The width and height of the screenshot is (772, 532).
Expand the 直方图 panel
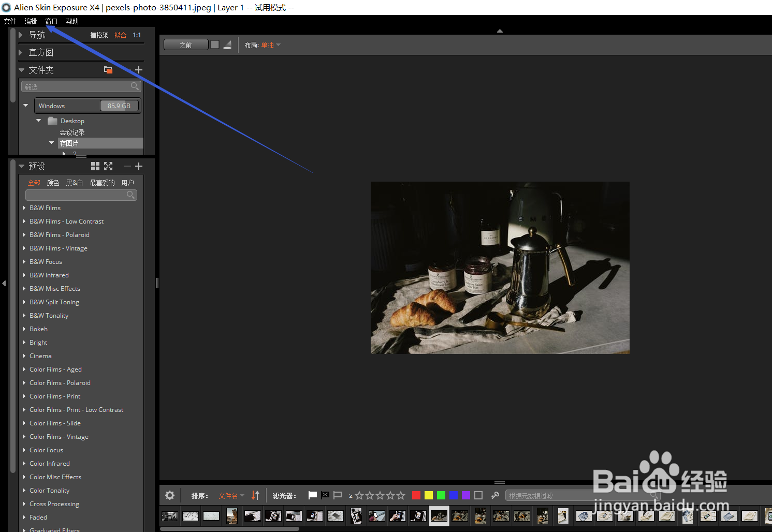(x=21, y=52)
